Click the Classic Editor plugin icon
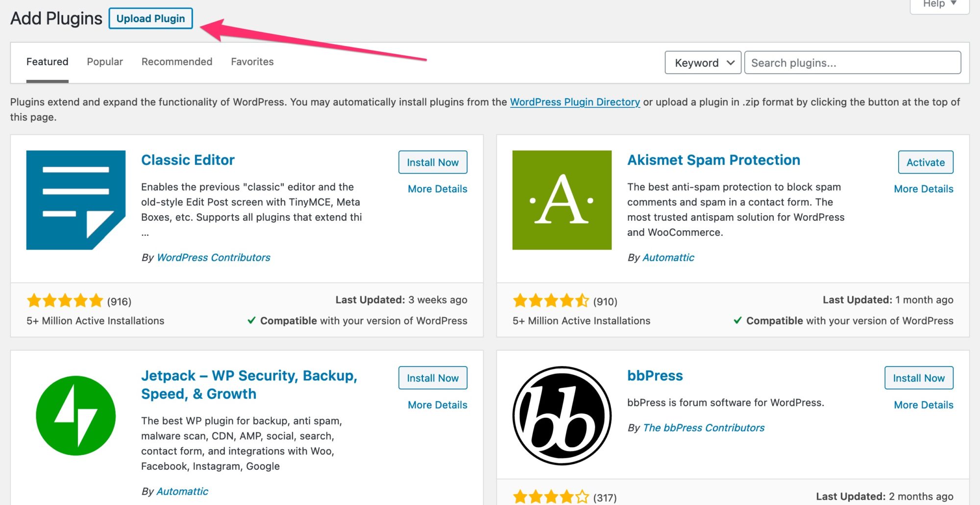Viewport: 980px width, 505px height. 76,200
